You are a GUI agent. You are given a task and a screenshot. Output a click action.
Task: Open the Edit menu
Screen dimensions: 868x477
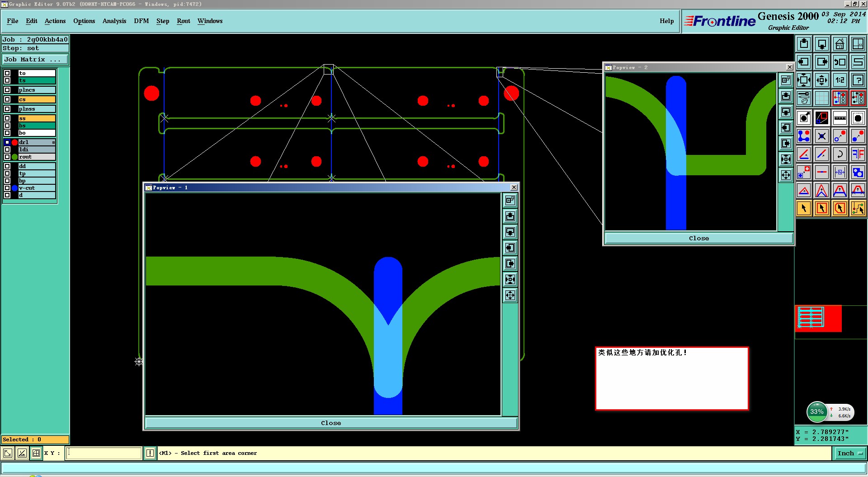click(x=32, y=21)
